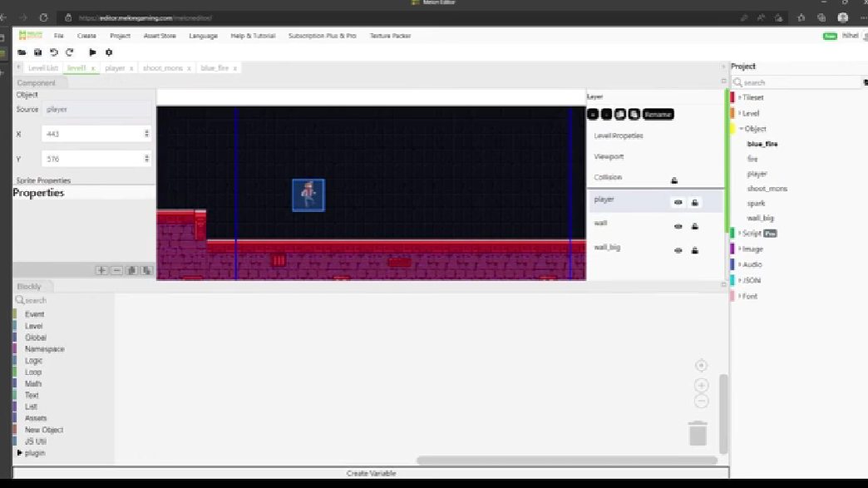Click the Project panel search field
The height and width of the screenshot is (488, 868).
pos(798,82)
